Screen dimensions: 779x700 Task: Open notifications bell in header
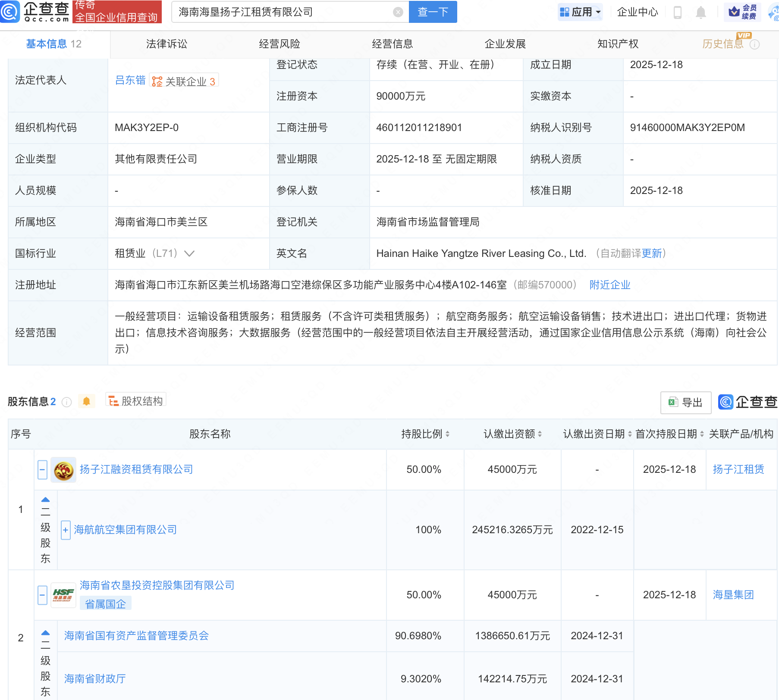[700, 12]
